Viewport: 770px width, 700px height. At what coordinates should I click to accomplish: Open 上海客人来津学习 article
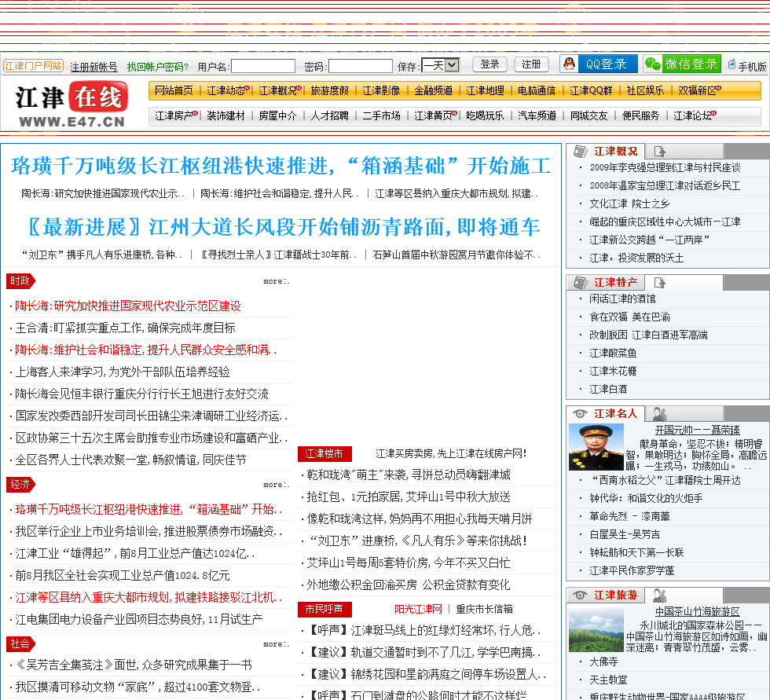click(x=123, y=372)
